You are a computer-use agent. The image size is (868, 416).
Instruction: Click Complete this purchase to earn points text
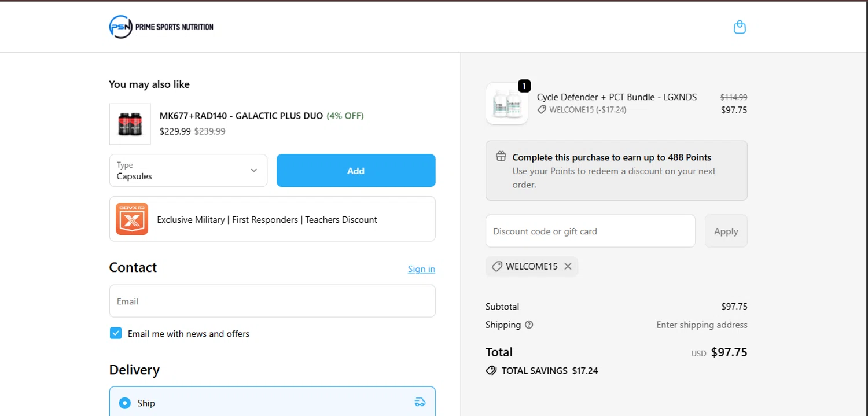coord(612,157)
